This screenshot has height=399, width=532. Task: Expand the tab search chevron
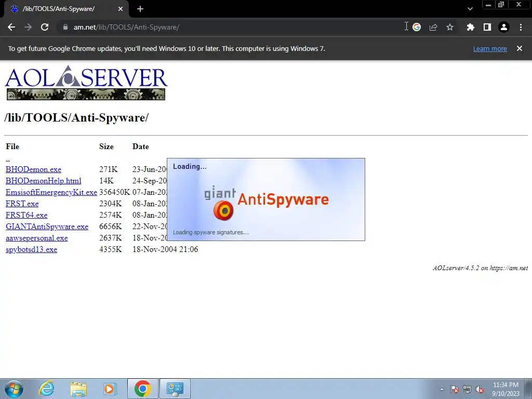[470, 9]
